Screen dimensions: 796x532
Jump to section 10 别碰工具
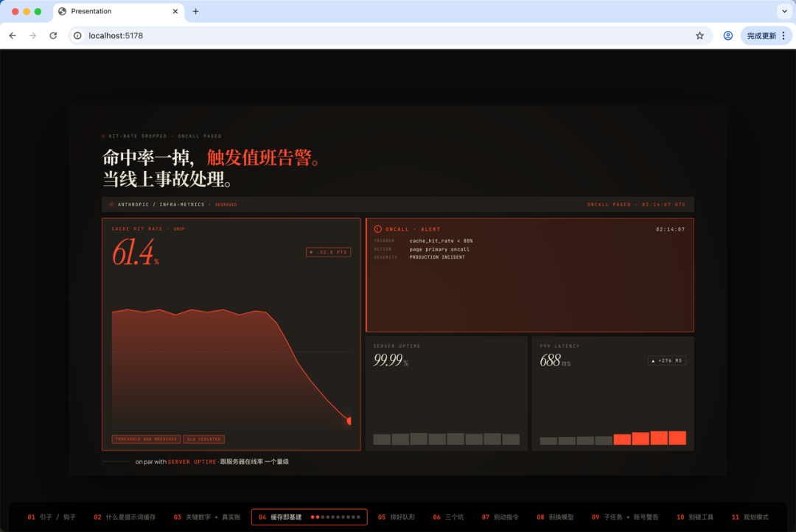tap(695, 517)
